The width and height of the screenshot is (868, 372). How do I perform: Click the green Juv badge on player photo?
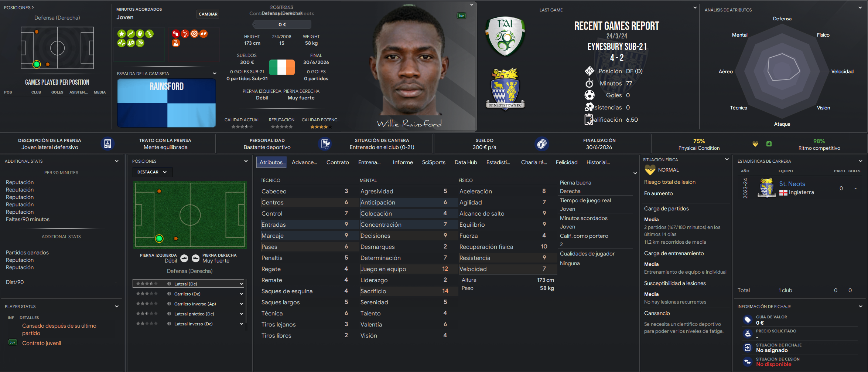point(461,16)
